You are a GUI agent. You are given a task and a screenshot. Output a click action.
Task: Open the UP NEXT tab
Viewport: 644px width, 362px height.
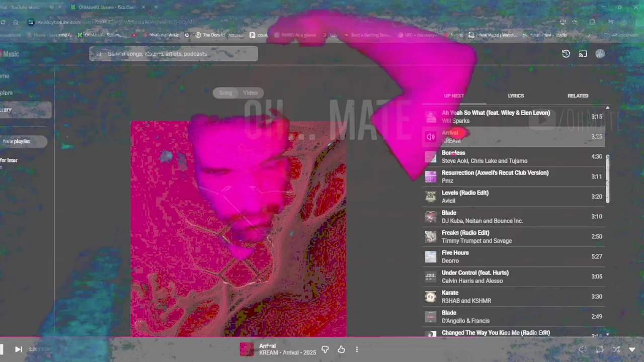click(454, 96)
